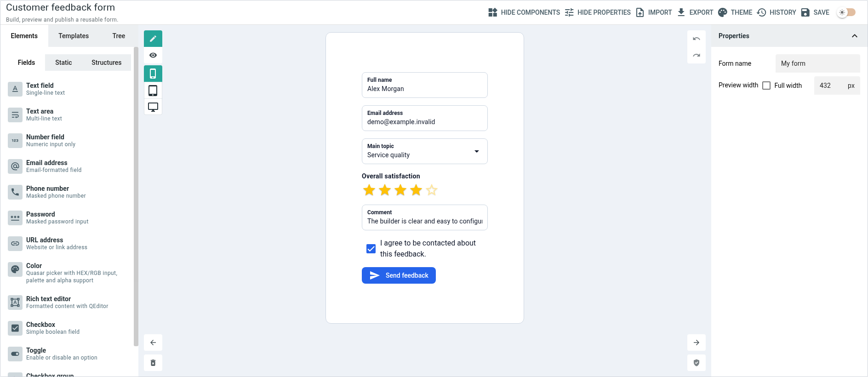Click the trash delete icon
The width and height of the screenshot is (868, 377).
[x=153, y=363]
